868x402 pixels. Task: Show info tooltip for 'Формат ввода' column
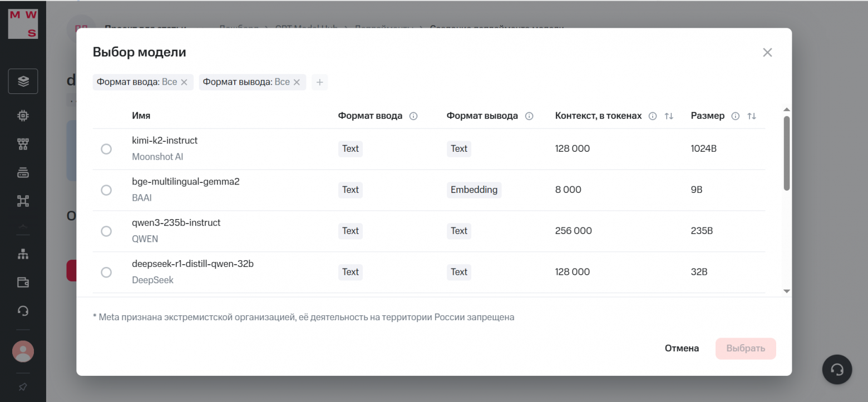point(413,116)
